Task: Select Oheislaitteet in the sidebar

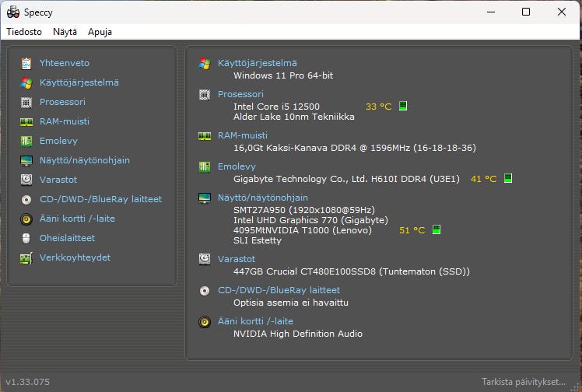Action: coord(67,238)
